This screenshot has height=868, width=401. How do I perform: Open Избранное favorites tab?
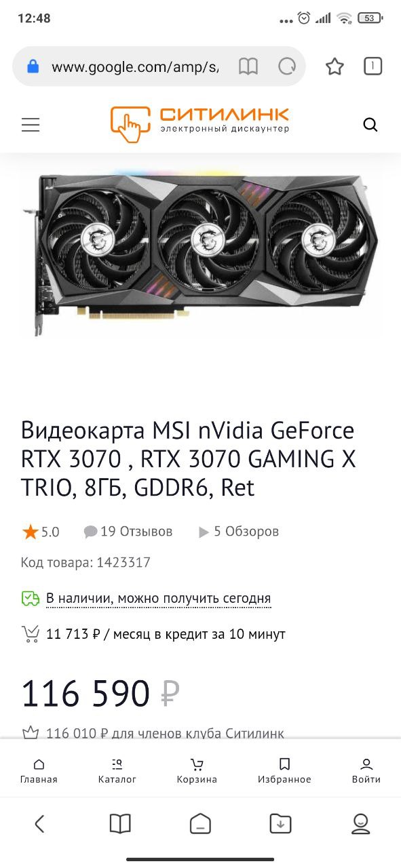click(x=284, y=771)
